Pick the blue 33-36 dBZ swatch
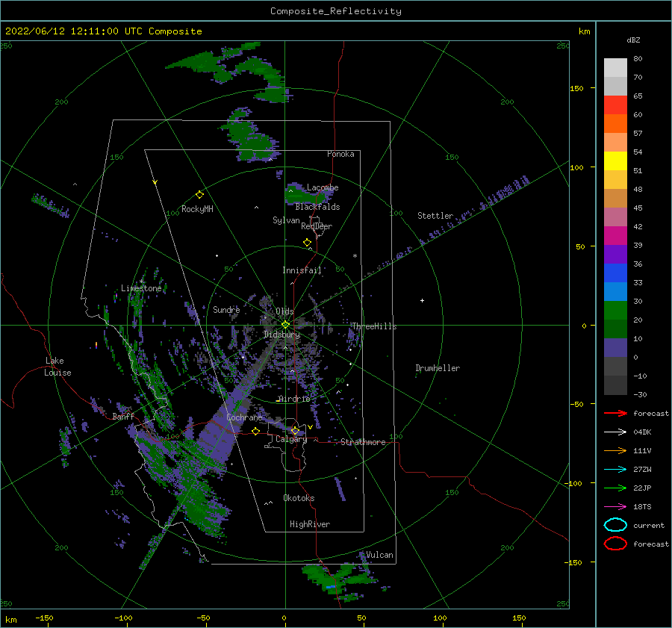This screenshot has width=672, height=628. pos(615,273)
